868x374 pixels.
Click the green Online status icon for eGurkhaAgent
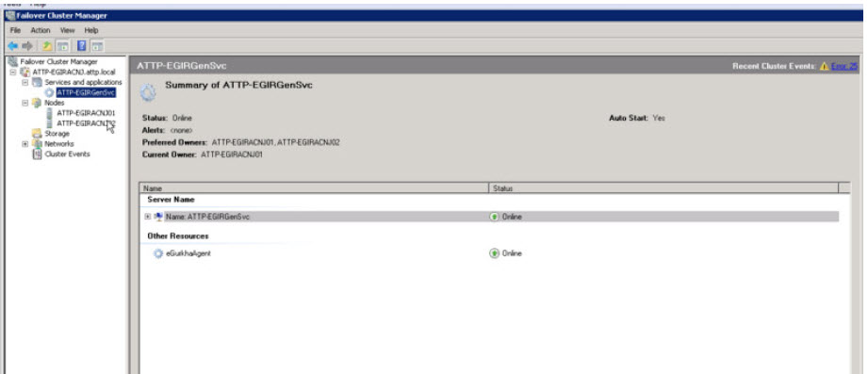495,253
